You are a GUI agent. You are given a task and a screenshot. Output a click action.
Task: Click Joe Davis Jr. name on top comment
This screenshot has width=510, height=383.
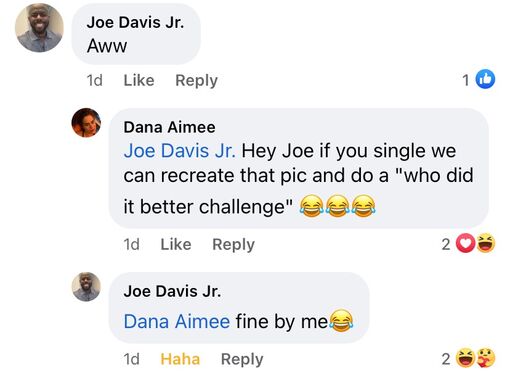(135, 22)
